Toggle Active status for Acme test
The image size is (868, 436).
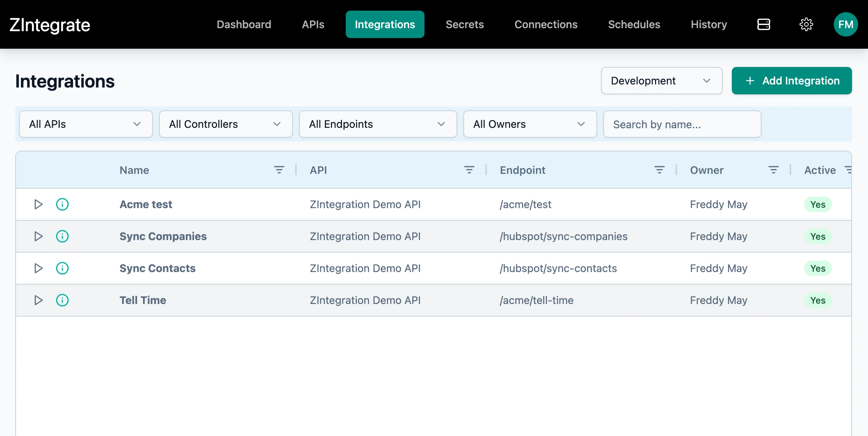click(818, 204)
